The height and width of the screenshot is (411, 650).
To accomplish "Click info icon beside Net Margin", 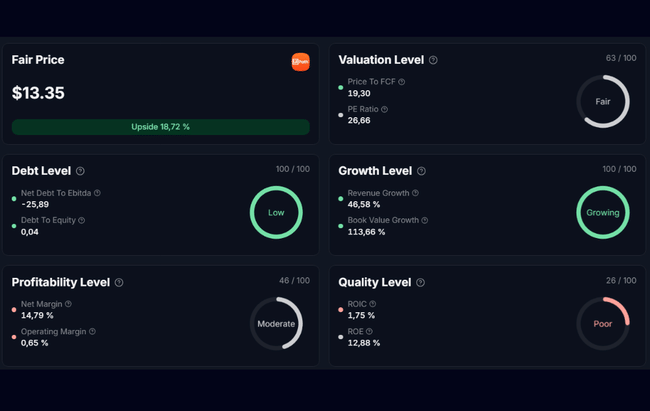I will click(68, 304).
